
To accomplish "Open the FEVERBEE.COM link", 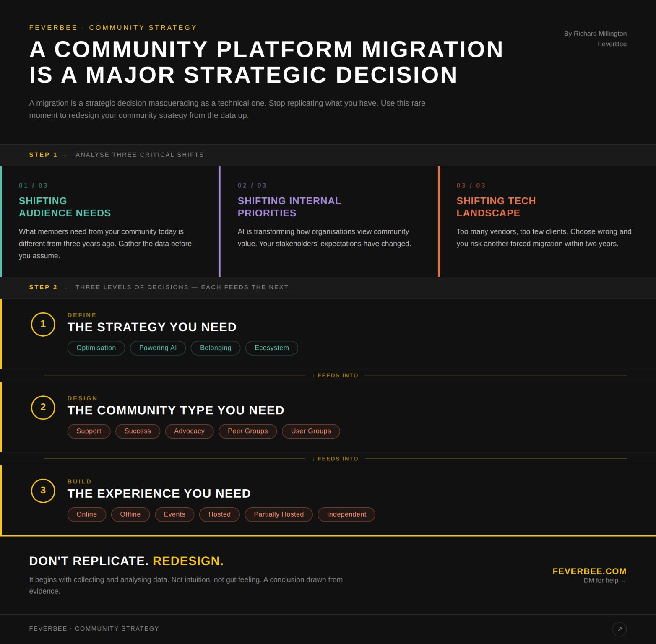I will coord(589,571).
